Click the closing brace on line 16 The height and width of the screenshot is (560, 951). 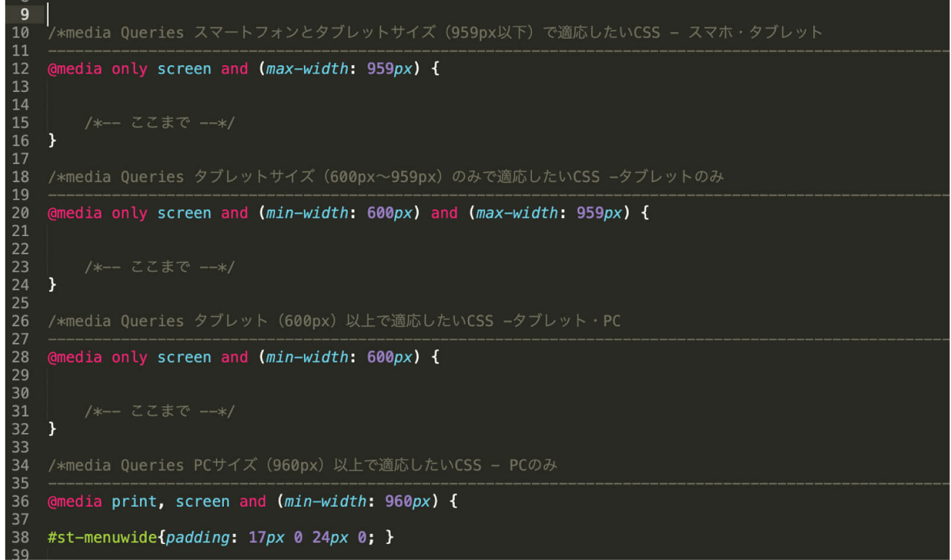[52, 141]
